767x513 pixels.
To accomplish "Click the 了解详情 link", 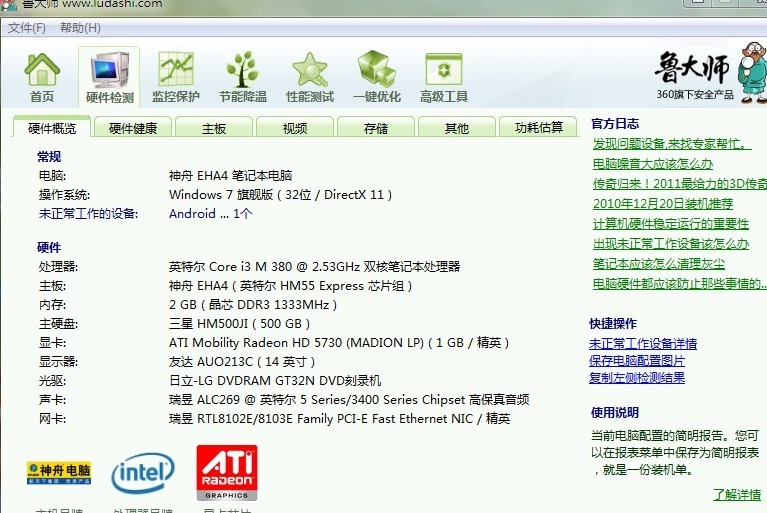I will point(737,494).
